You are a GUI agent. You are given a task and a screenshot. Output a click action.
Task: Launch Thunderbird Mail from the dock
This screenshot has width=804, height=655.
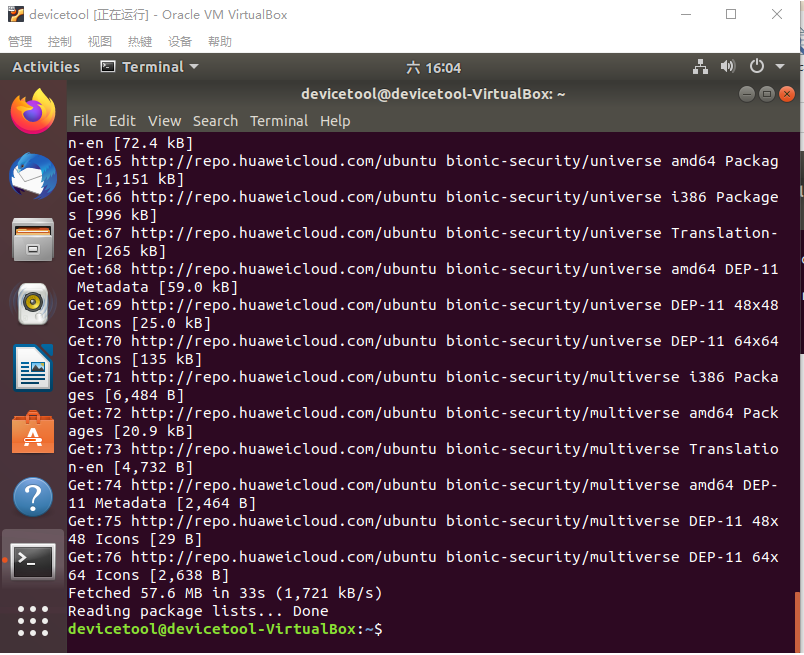33,177
